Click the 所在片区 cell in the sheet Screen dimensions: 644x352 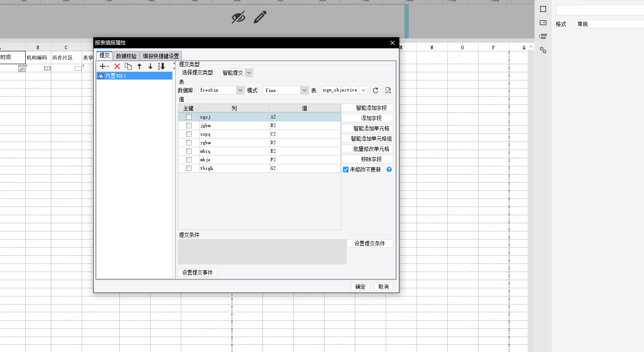66,57
